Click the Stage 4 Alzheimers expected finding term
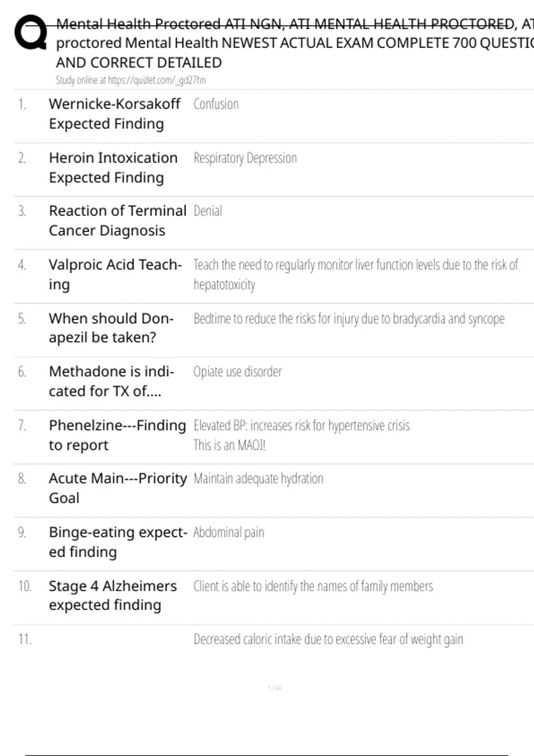534x756 pixels. click(x=113, y=595)
